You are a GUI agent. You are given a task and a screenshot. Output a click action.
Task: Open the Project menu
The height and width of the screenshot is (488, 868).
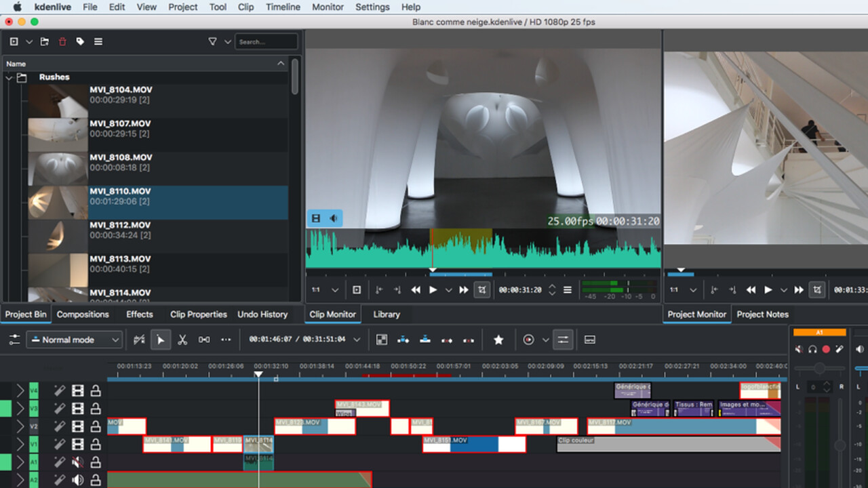(183, 7)
